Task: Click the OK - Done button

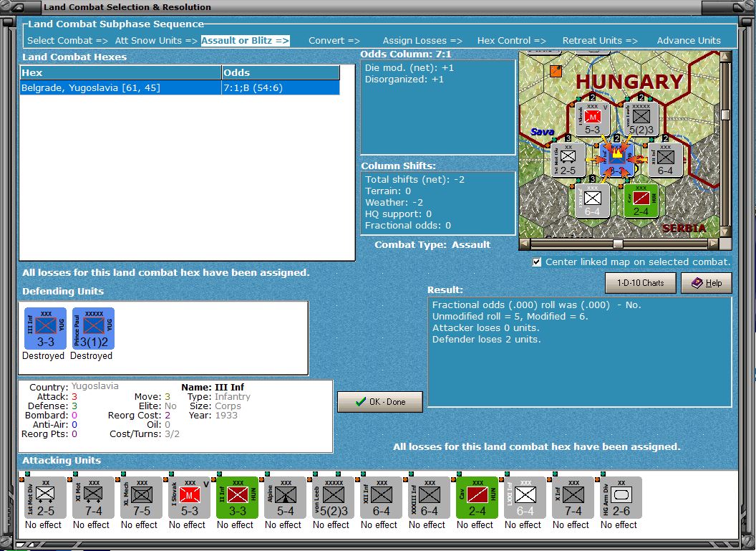Action: (380, 402)
